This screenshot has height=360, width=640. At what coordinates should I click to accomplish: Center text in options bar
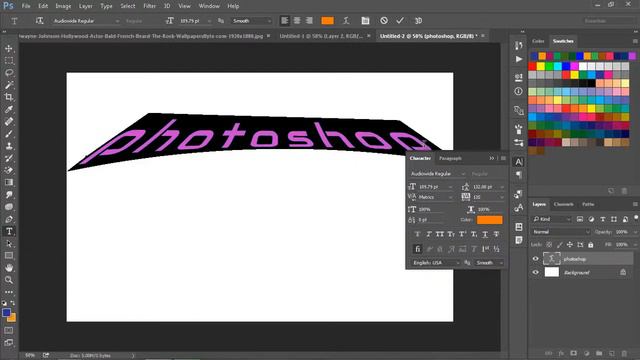point(297,20)
